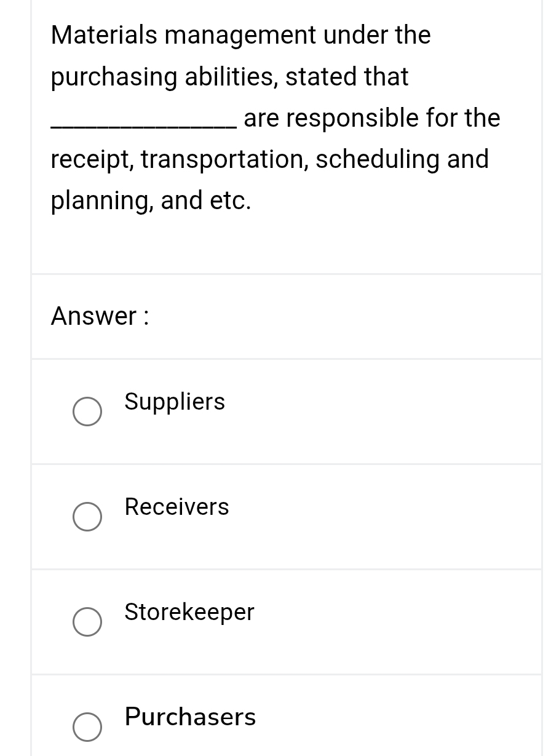Click the Receivers answer label
Viewport: 551px width, 756px height.
point(176,507)
